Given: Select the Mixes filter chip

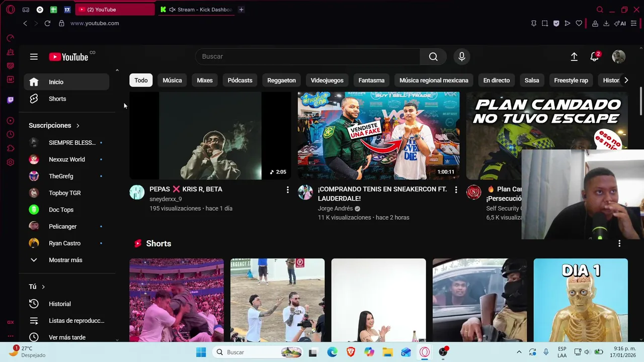Looking at the screenshot, I should tap(205, 80).
